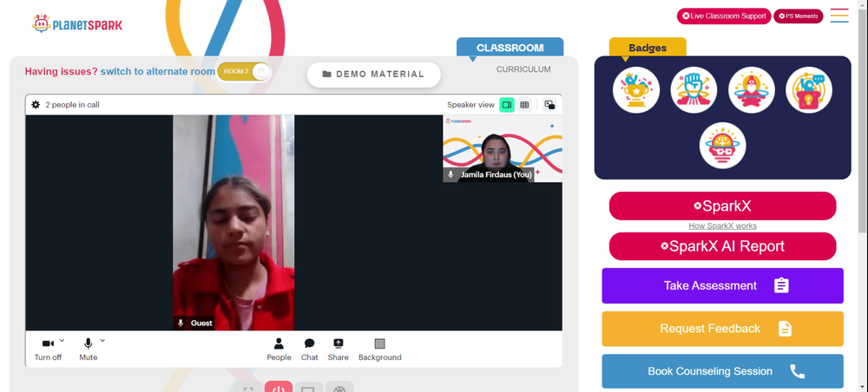The width and height of the screenshot is (868, 392).
Task: Click Request Feedback button
Action: coord(722,329)
